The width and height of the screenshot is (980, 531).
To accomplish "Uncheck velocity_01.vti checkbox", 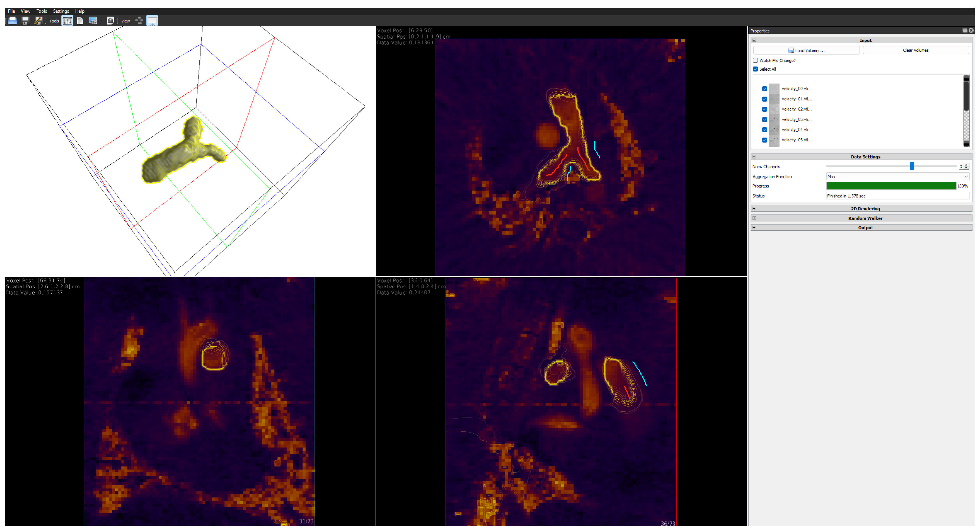I will (764, 99).
